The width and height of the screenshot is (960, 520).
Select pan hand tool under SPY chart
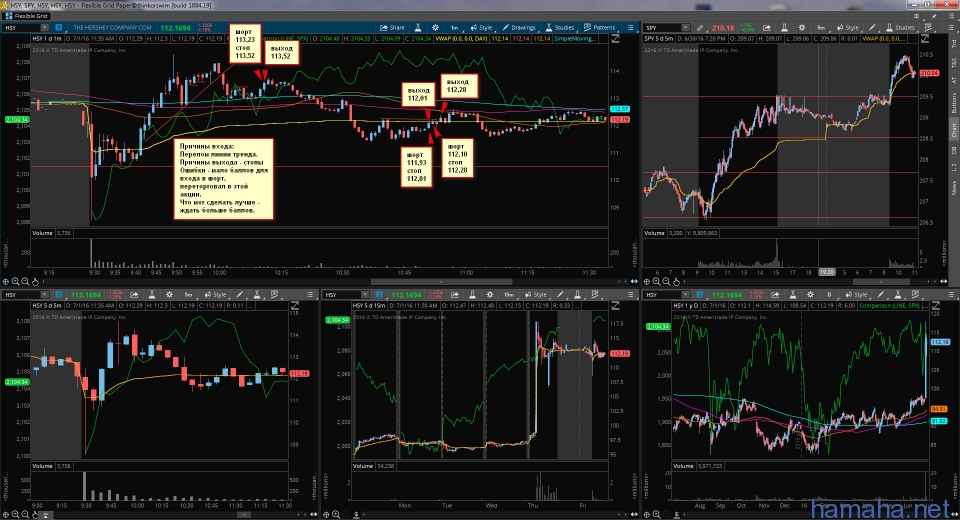677,282
